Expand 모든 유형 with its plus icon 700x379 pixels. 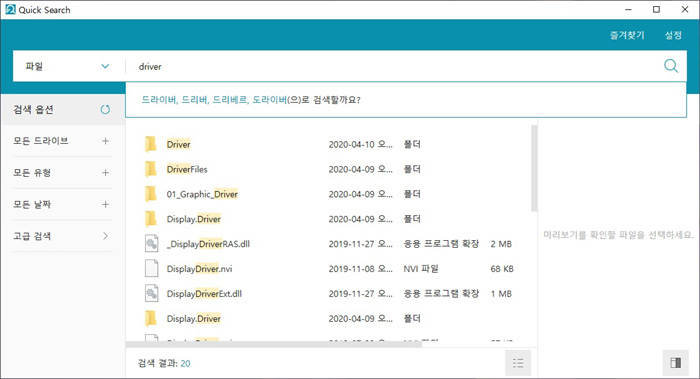tap(105, 173)
